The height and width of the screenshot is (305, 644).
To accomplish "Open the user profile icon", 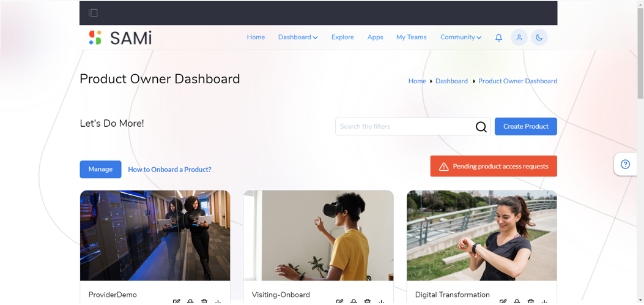I will 519,37.
